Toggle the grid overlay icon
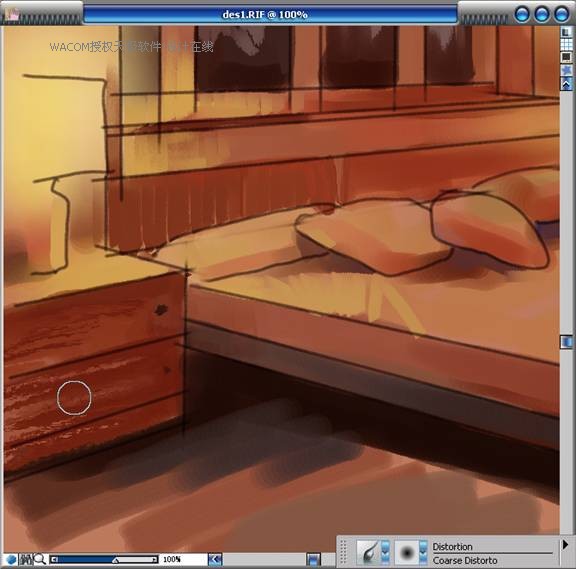The width and height of the screenshot is (576, 569). [x=566, y=44]
